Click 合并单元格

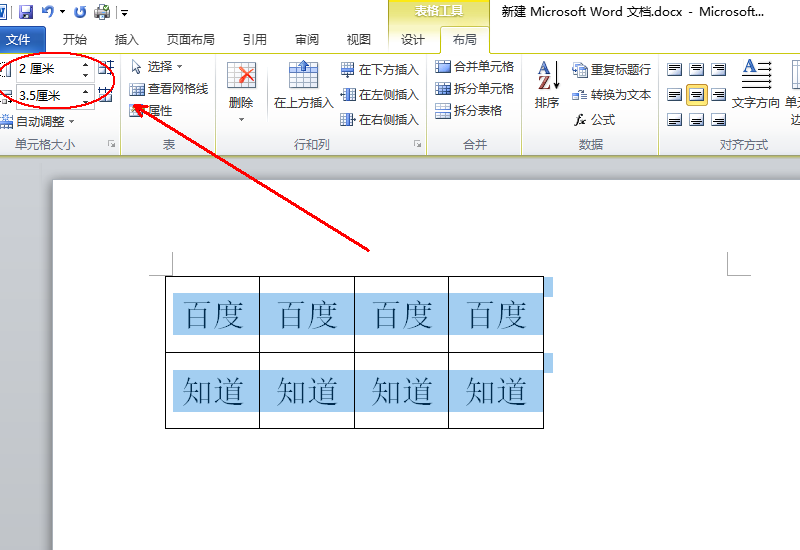474,66
